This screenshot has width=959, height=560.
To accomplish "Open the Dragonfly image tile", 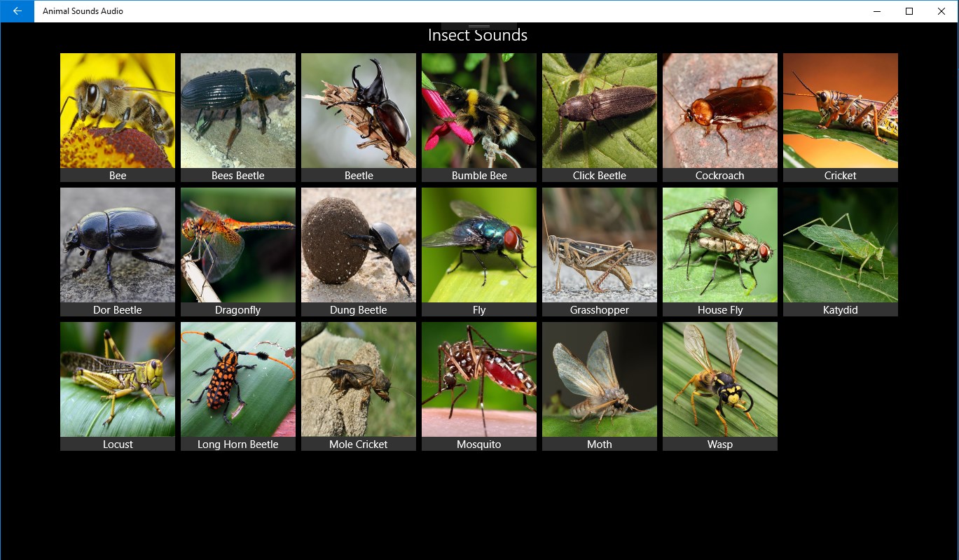I will coord(238,252).
